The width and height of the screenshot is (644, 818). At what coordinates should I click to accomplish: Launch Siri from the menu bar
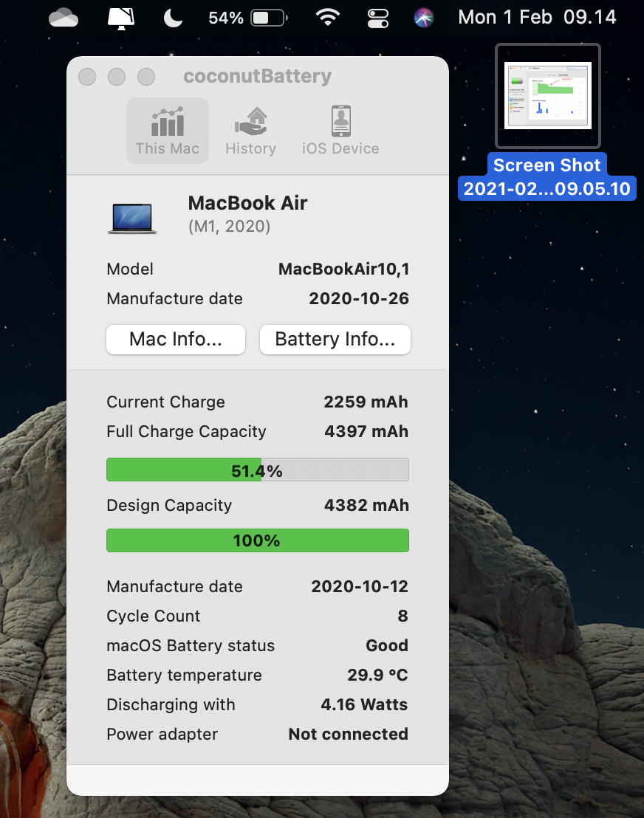pos(424,18)
